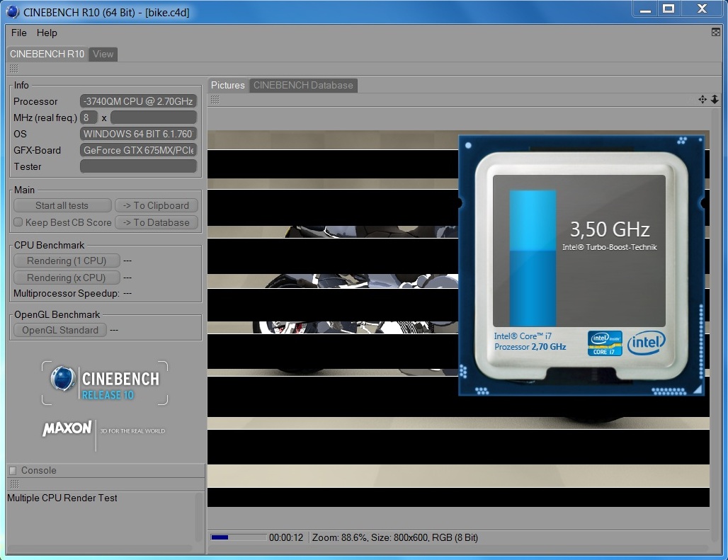The width and height of the screenshot is (728, 560).
Task: Click the Tester name field
Action: tap(138, 166)
